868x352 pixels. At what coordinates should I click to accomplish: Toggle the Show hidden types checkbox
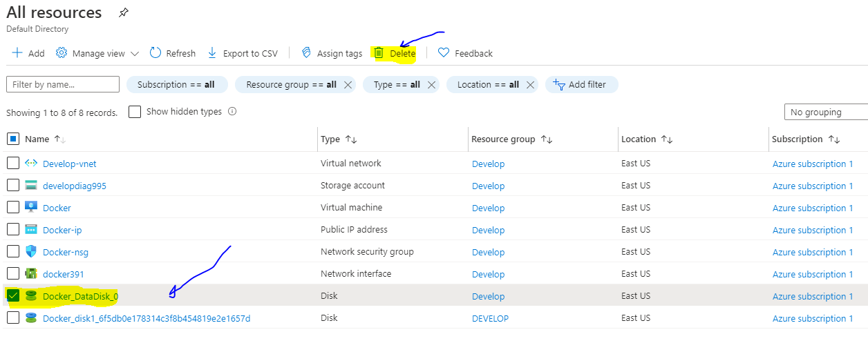tap(135, 111)
